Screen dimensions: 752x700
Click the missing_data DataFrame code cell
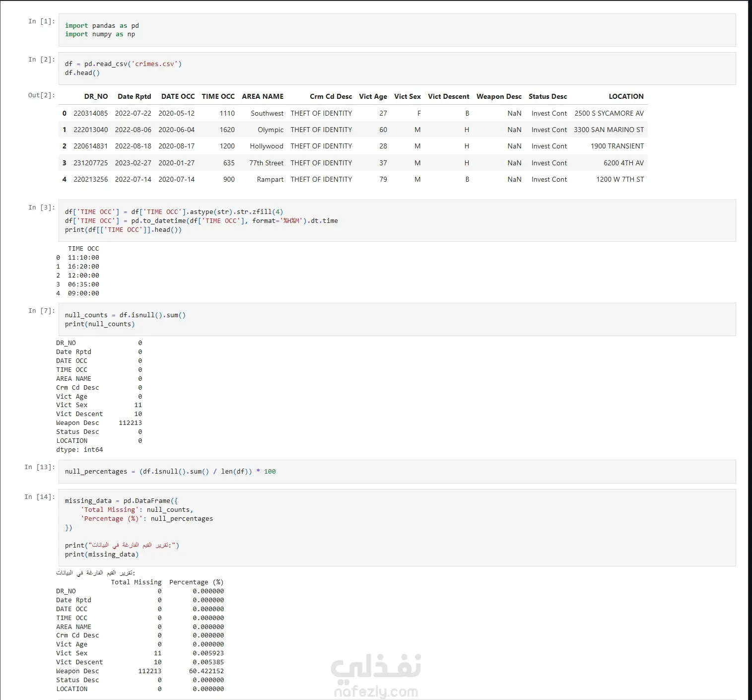(x=397, y=528)
